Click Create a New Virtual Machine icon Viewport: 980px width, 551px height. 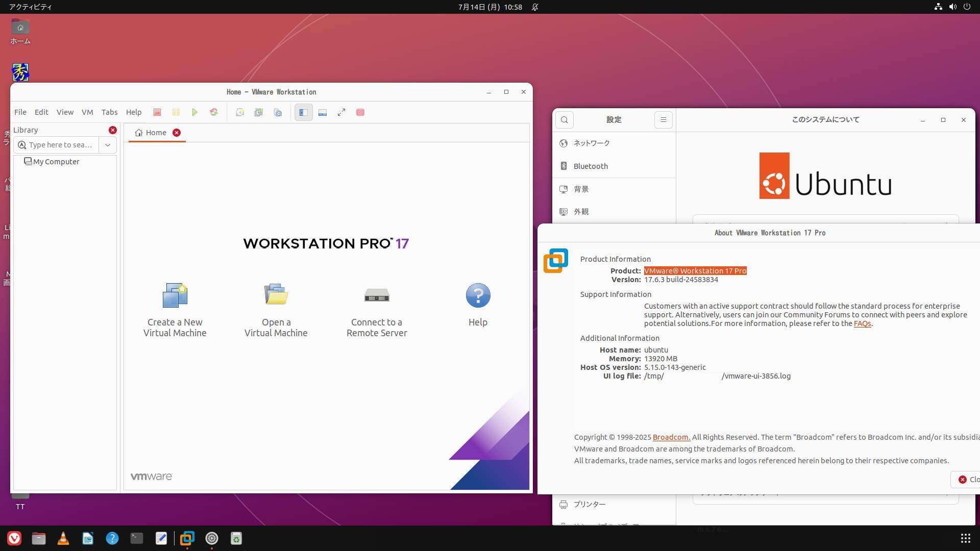(x=175, y=295)
